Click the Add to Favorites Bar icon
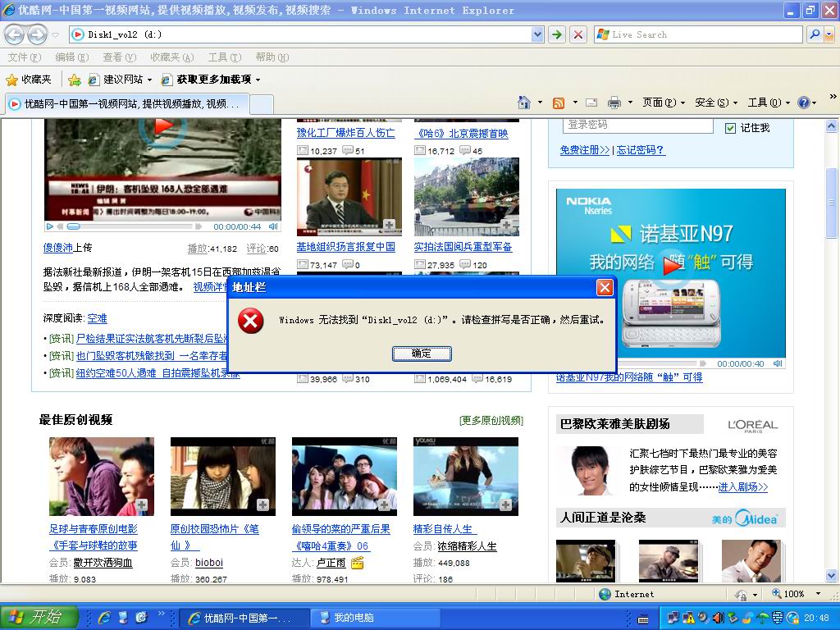840x630 pixels. pos(75,80)
